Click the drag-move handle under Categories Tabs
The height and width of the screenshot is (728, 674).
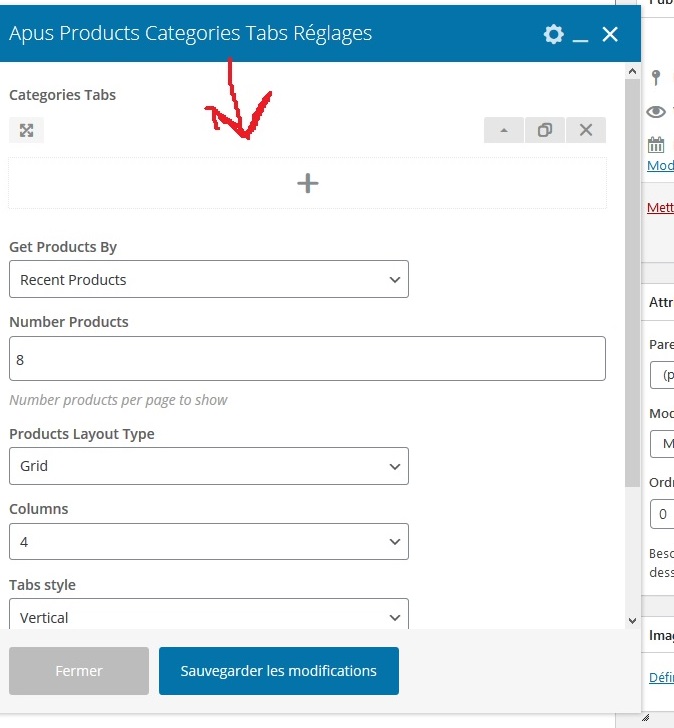(26, 130)
